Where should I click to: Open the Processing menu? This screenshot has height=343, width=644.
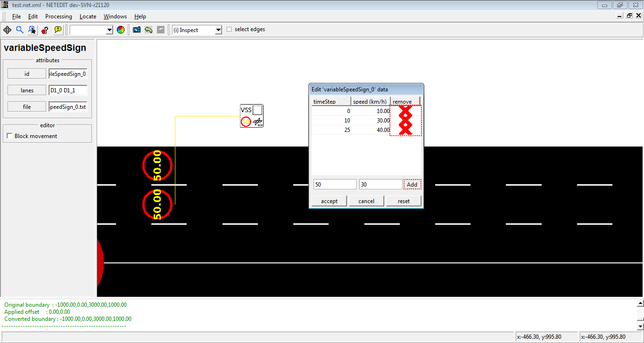pyautogui.click(x=58, y=16)
